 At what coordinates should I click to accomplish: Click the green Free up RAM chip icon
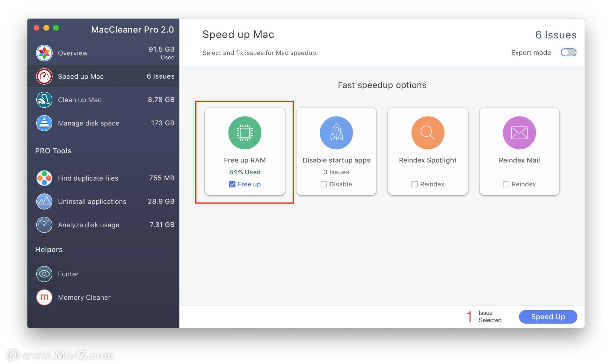pos(244,133)
